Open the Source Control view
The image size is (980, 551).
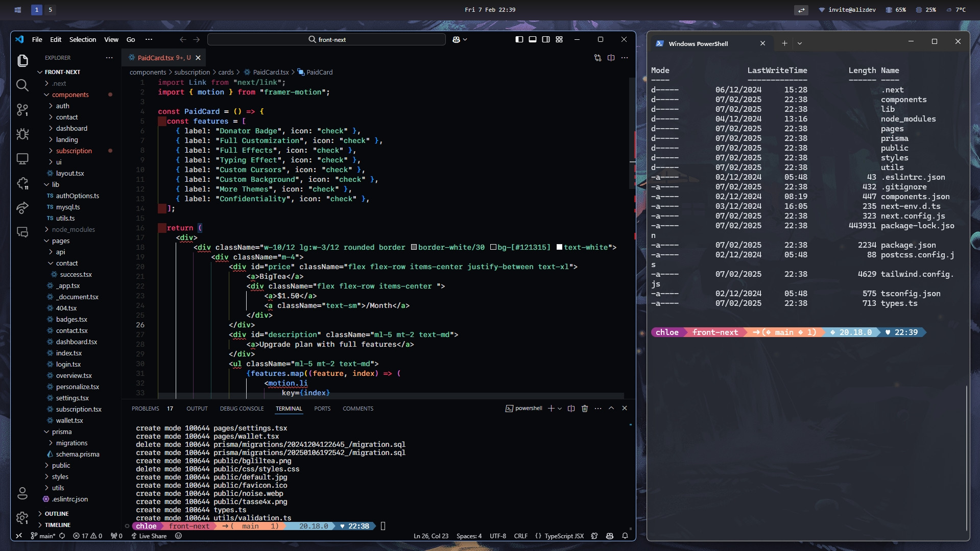click(x=22, y=109)
